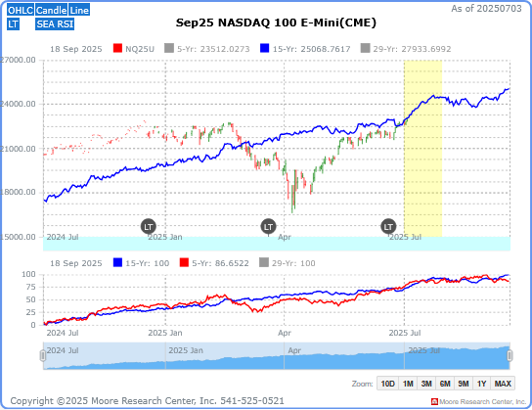The height and width of the screenshot is (410, 532).
Task: Set zoom range to MAX
Action: [x=503, y=384]
